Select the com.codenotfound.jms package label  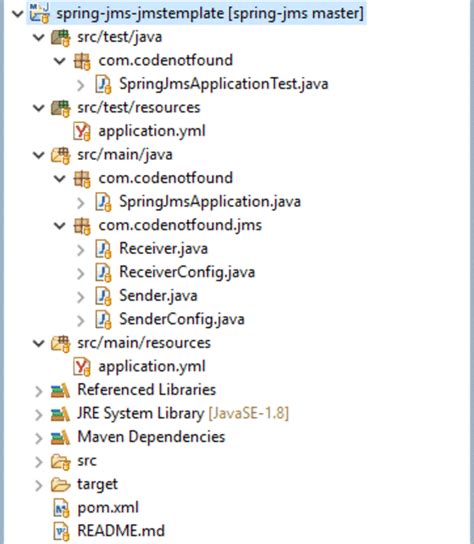coord(180,226)
